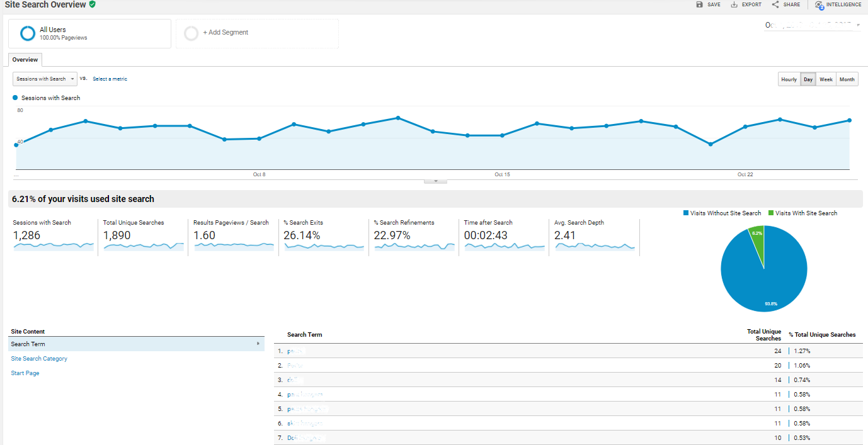868x445 pixels.
Task: Click the Sessions with Search legend dot
Action: (14, 98)
